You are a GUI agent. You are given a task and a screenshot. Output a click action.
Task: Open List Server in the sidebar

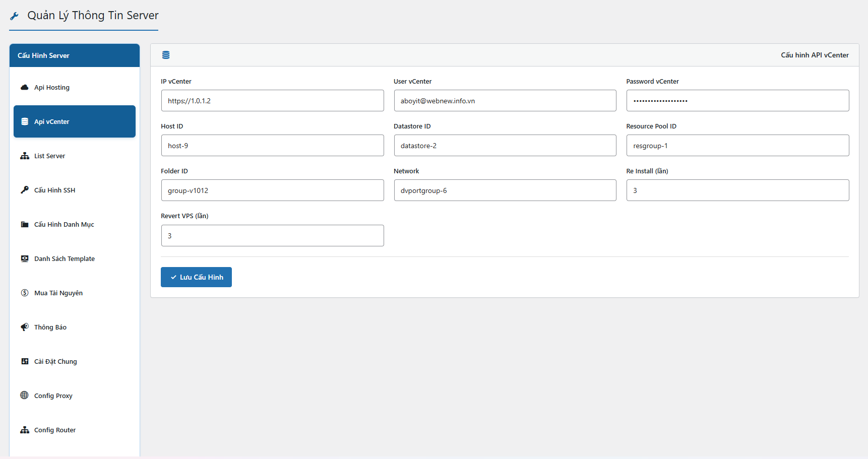(x=75, y=156)
